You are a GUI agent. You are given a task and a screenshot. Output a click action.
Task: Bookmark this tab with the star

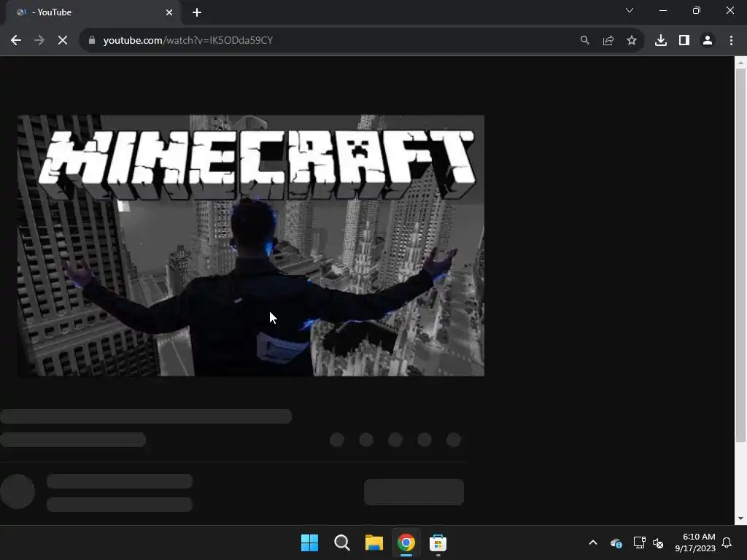coord(632,41)
